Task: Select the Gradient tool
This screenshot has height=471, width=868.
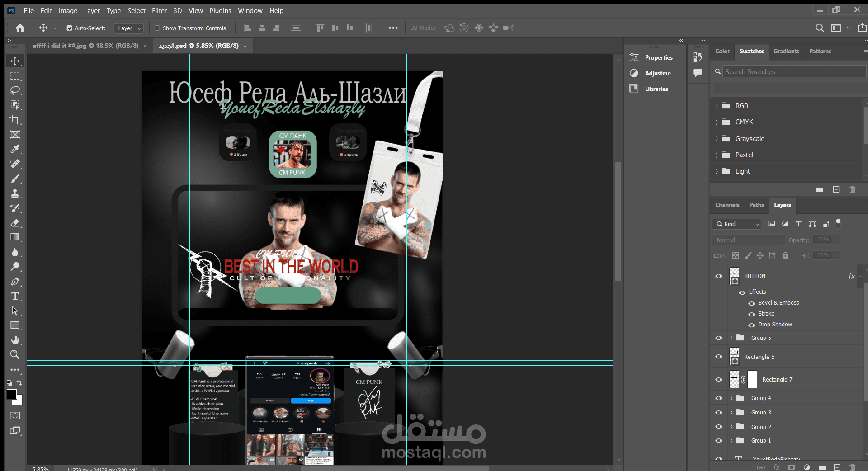Action: tap(15, 237)
